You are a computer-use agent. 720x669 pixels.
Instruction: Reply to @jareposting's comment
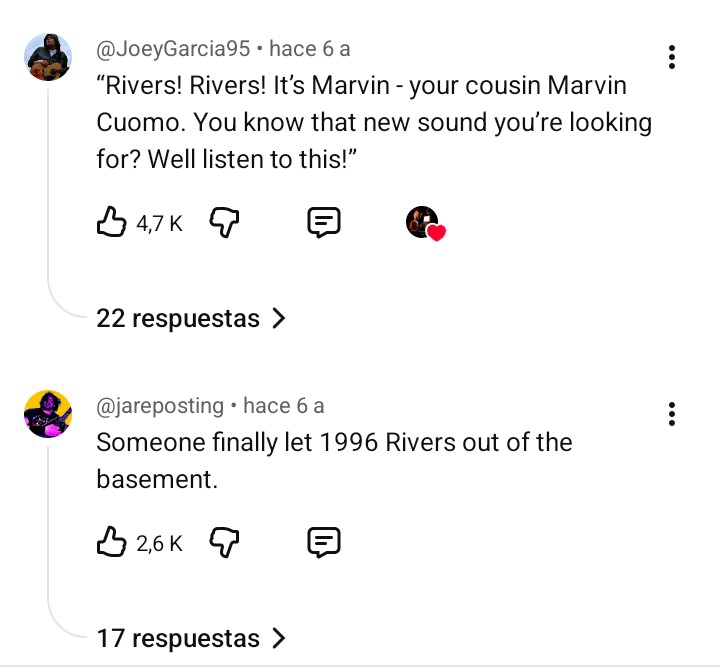[x=323, y=542]
